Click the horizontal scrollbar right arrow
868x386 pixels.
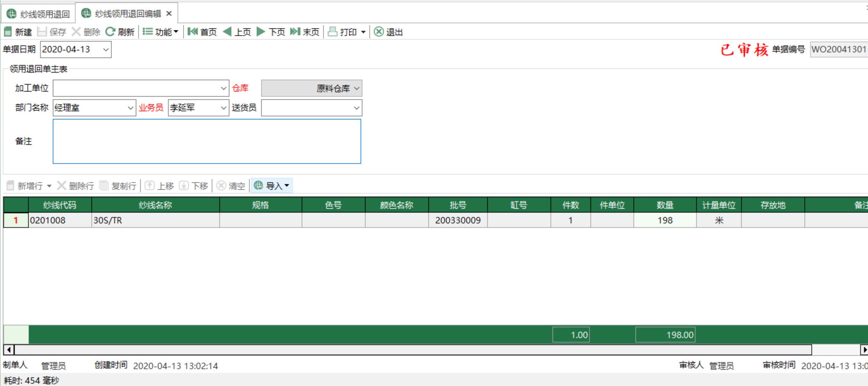(864, 350)
